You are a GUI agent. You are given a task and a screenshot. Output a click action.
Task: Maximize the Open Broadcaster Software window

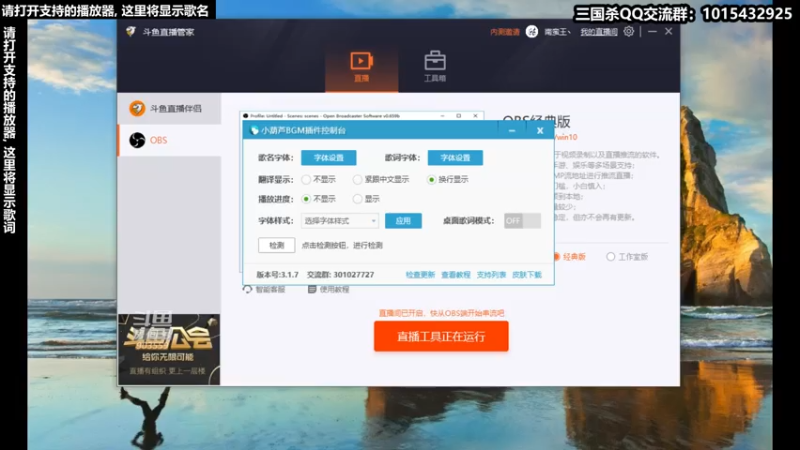coord(459,116)
